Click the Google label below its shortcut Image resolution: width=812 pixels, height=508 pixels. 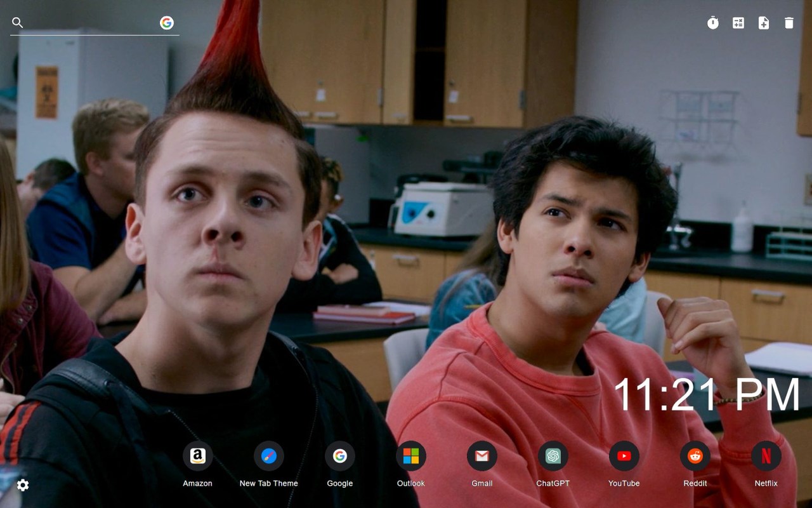[339, 483]
